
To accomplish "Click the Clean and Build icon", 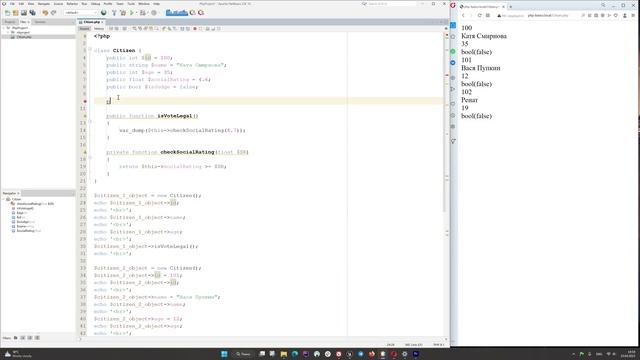I will [x=123, y=13].
